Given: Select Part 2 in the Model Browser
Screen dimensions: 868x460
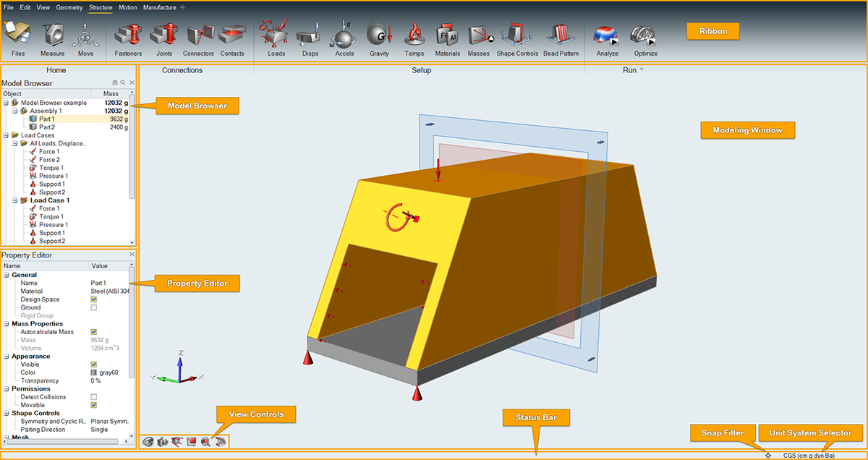Looking at the screenshot, I should (x=47, y=127).
